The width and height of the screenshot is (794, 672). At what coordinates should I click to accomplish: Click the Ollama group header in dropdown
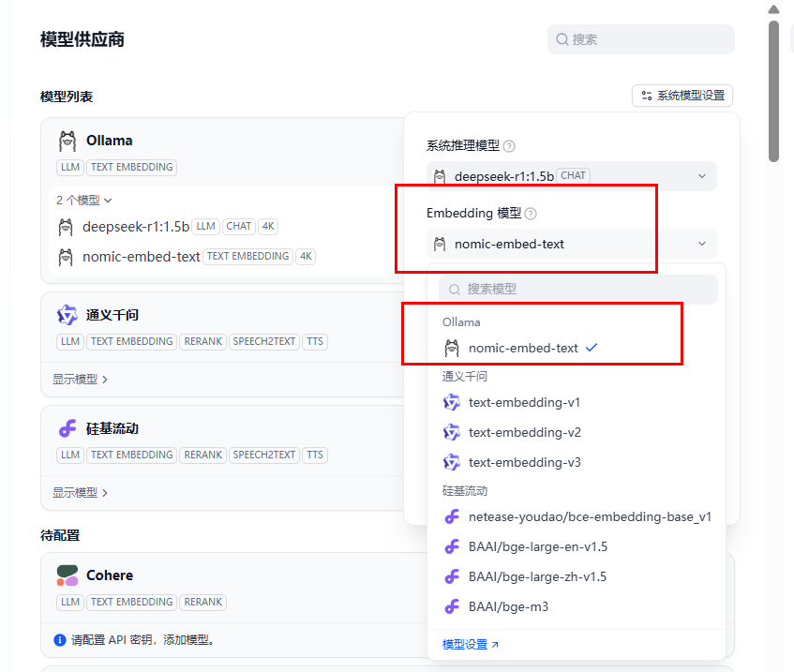pyautogui.click(x=461, y=322)
